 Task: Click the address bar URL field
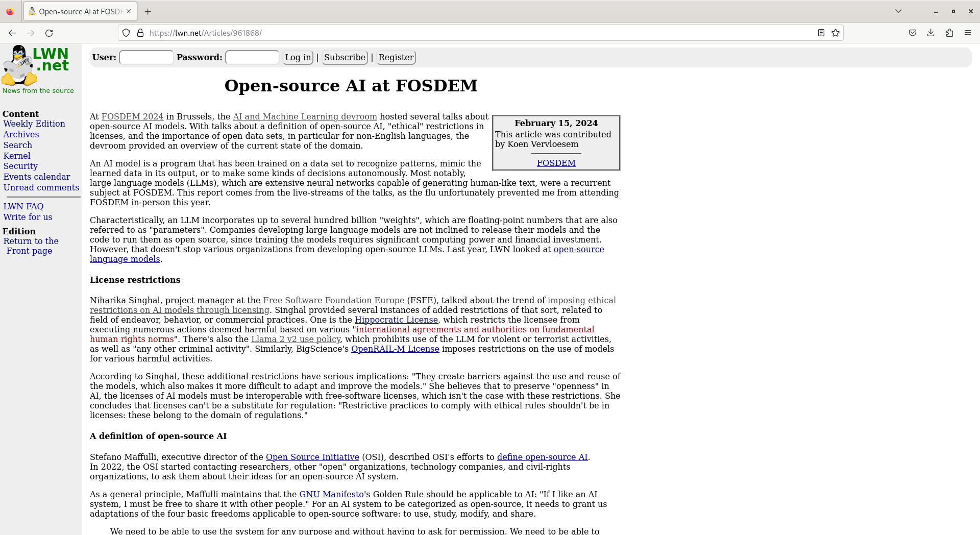pos(480,33)
